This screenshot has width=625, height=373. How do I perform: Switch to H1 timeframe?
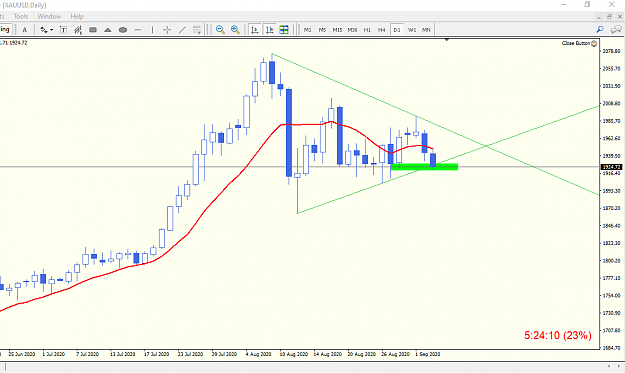pyautogui.click(x=367, y=30)
